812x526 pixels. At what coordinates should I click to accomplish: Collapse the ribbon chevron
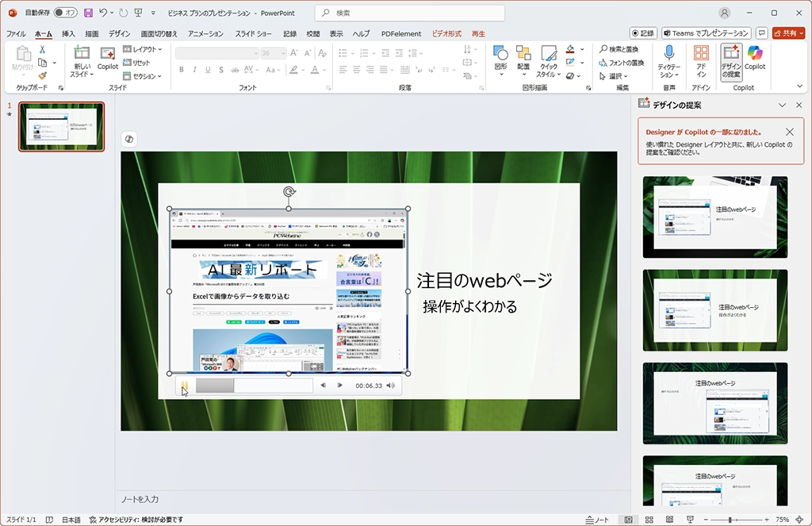point(799,86)
